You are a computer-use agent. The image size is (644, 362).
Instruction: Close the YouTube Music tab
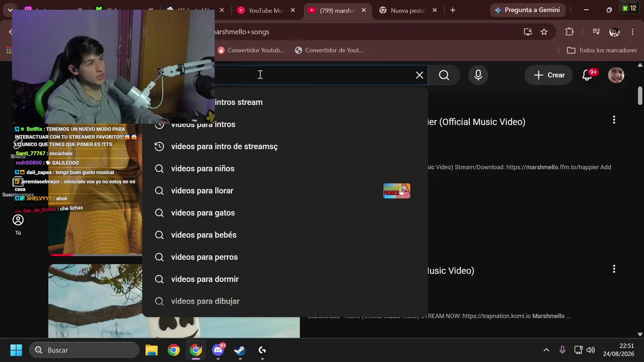293,10
